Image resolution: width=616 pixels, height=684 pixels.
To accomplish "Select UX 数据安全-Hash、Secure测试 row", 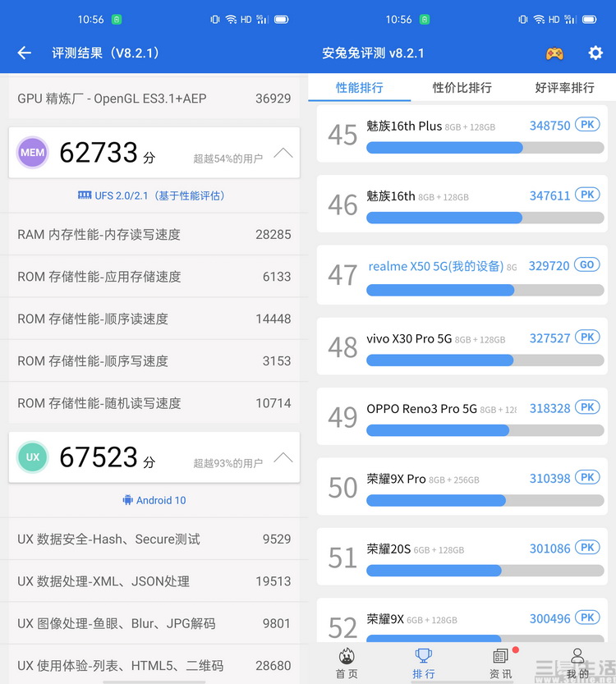I will pos(154,539).
